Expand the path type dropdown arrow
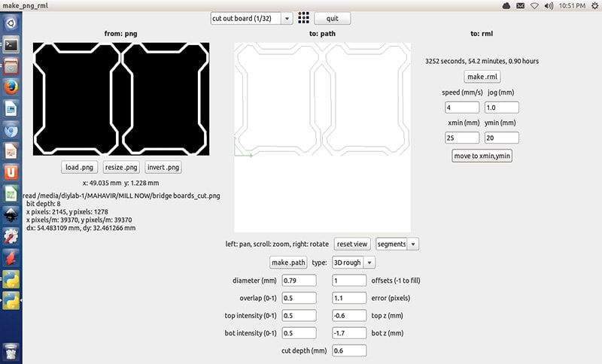This screenshot has width=602, height=364. pyautogui.click(x=369, y=262)
